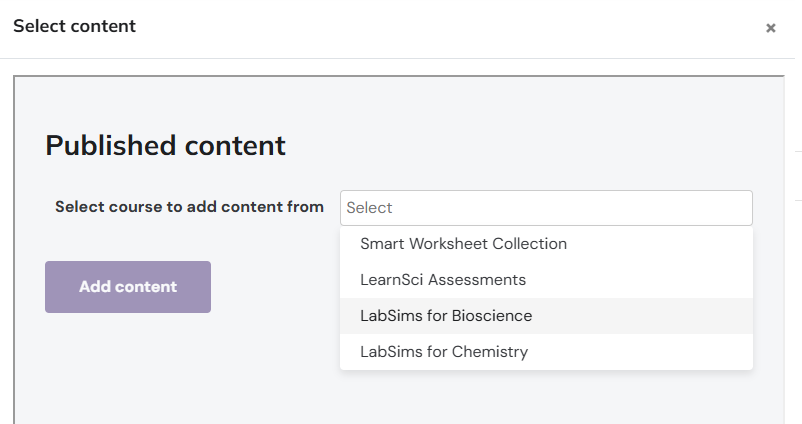
Task: Select LabSims for Chemistry course
Action: coord(444,352)
